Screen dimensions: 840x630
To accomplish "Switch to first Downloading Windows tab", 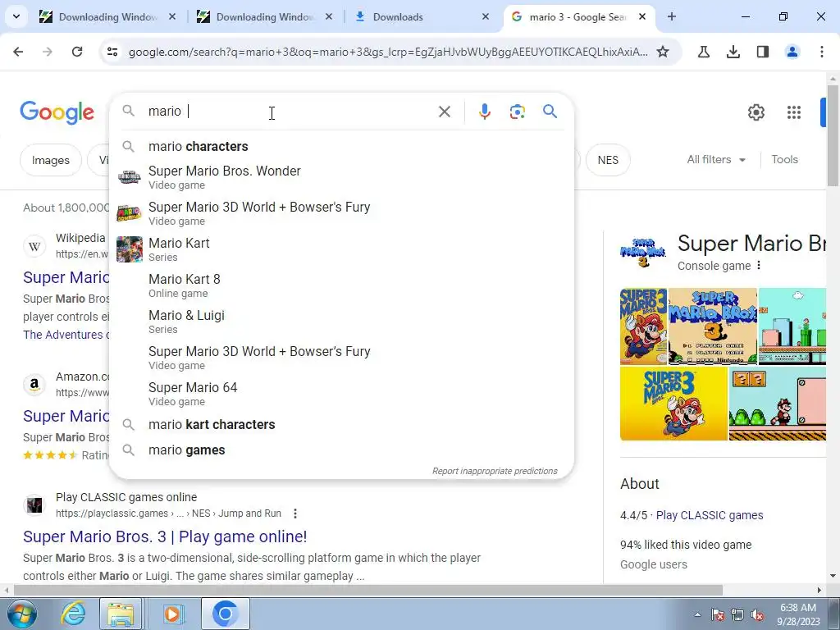I will click(107, 16).
